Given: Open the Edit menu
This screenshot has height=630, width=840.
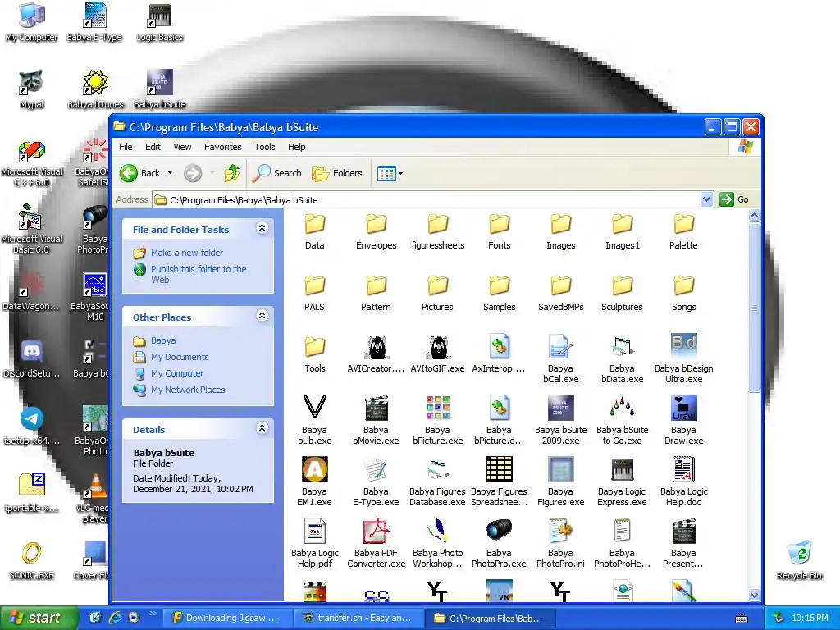Looking at the screenshot, I should pos(153,147).
